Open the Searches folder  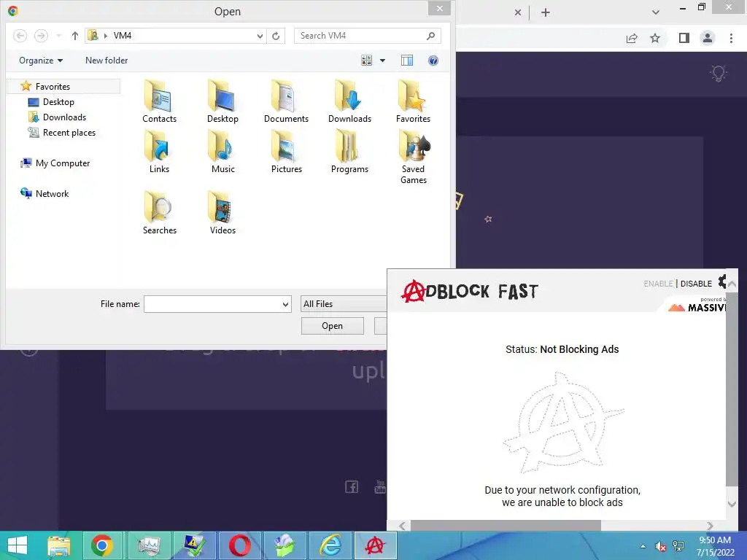159,213
